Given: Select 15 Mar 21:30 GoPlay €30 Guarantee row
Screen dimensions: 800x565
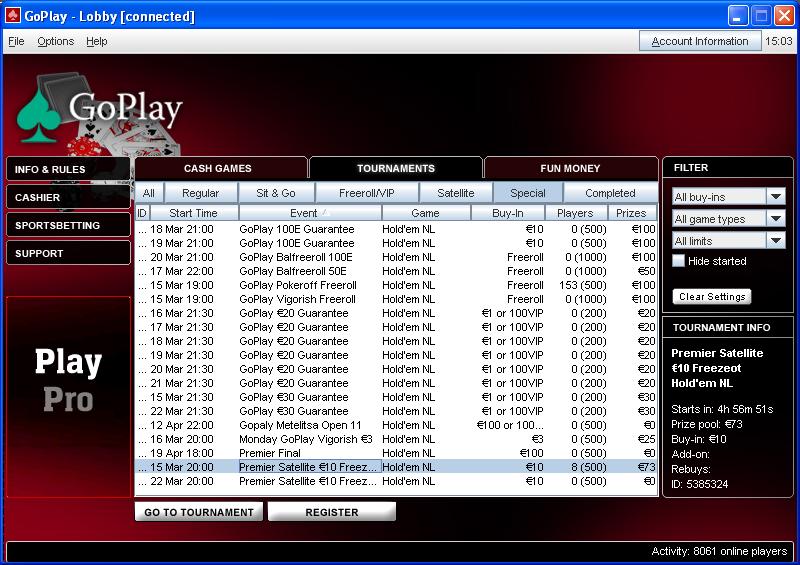Looking at the screenshot, I should tap(396, 397).
